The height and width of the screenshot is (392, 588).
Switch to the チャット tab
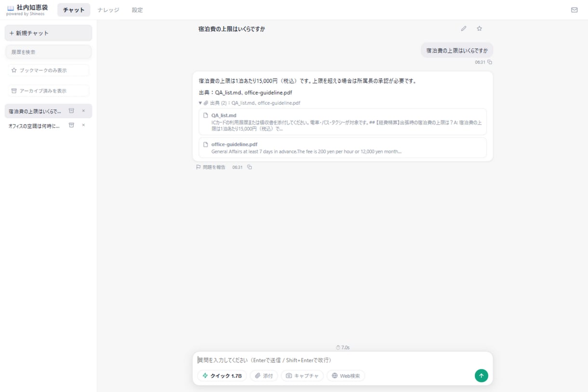(x=74, y=10)
